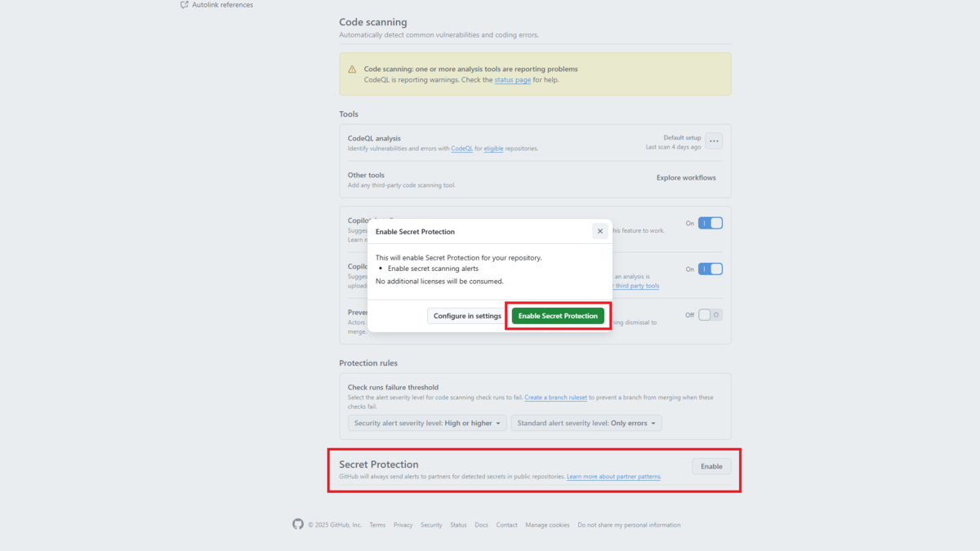Click 'Enable secret scanning alerts' bullet text
Viewport: 980px width, 551px height.
point(433,269)
